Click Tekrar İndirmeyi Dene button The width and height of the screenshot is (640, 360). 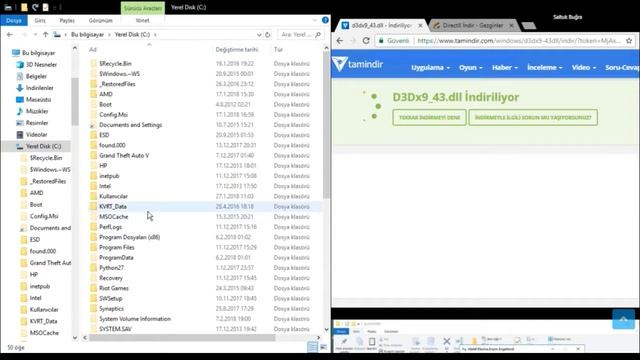pos(429,118)
